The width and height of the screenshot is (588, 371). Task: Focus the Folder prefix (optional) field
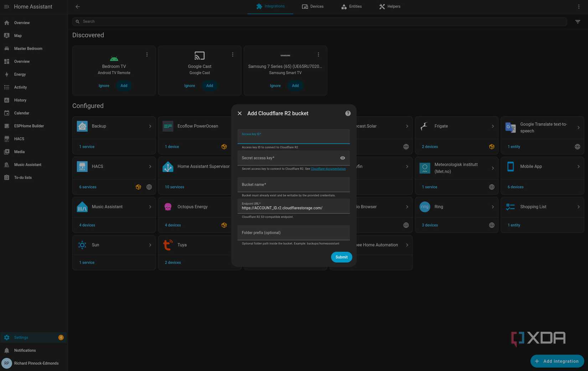pos(294,233)
